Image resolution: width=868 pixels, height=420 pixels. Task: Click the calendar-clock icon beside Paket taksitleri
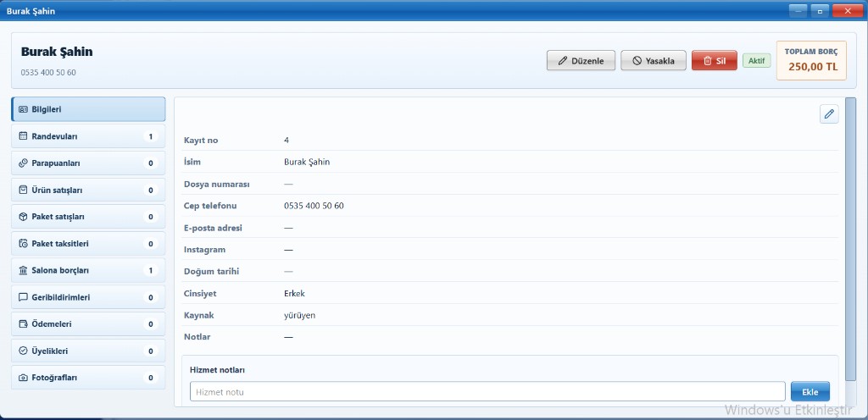pyautogui.click(x=23, y=243)
